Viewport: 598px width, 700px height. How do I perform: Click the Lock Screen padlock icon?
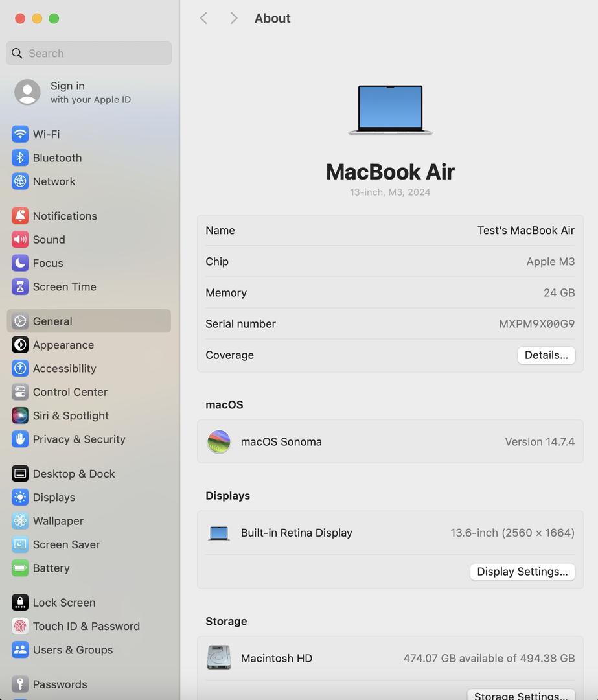click(x=20, y=603)
